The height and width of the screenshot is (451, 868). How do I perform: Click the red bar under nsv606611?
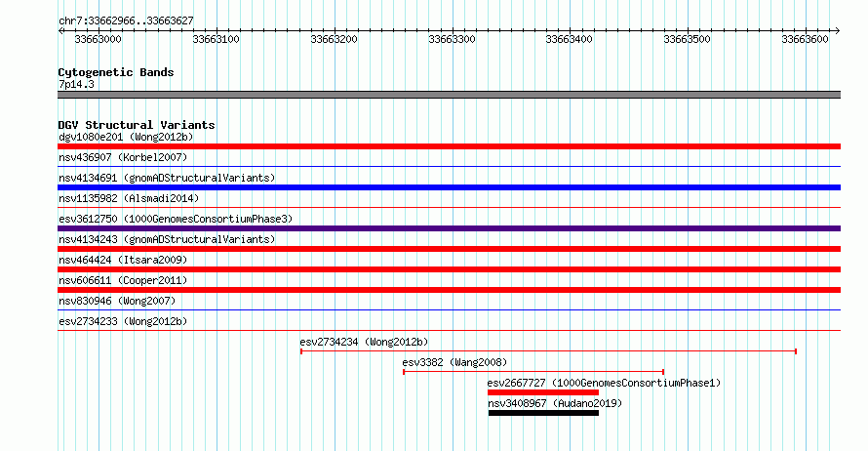[449, 290]
